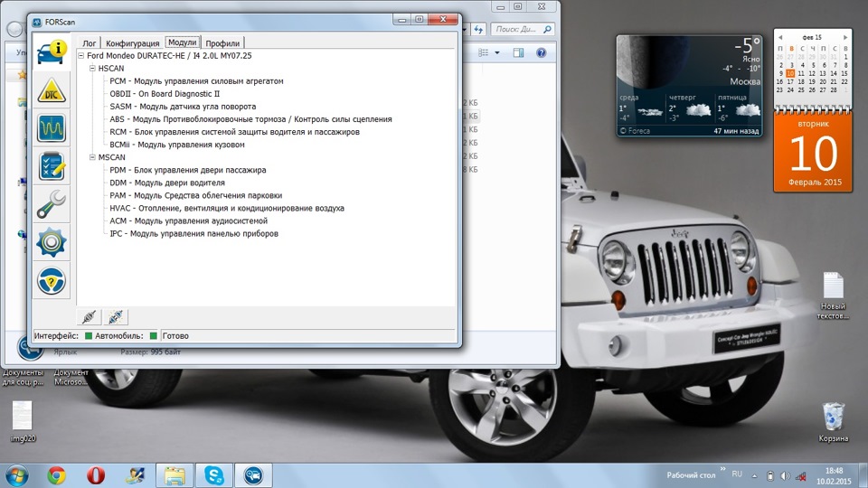The image size is (868, 488).
Task: Switch to the Конфигурация tab
Action: point(132,43)
